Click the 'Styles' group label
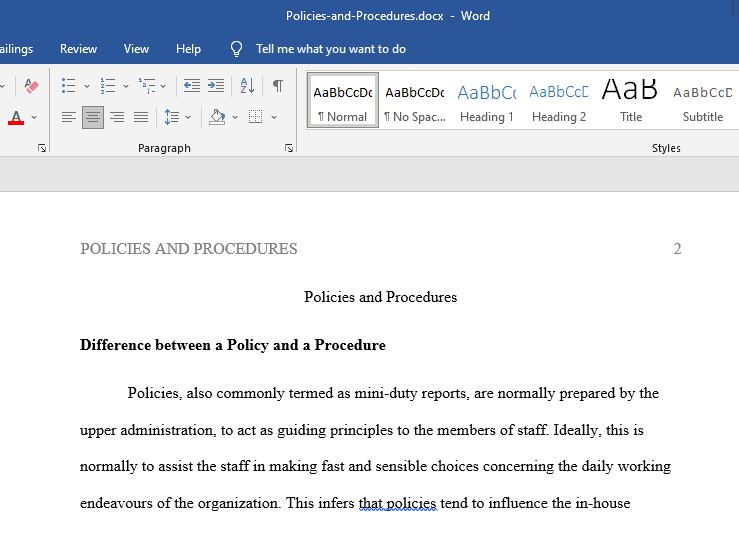This screenshot has height=534, width=739. click(x=666, y=148)
